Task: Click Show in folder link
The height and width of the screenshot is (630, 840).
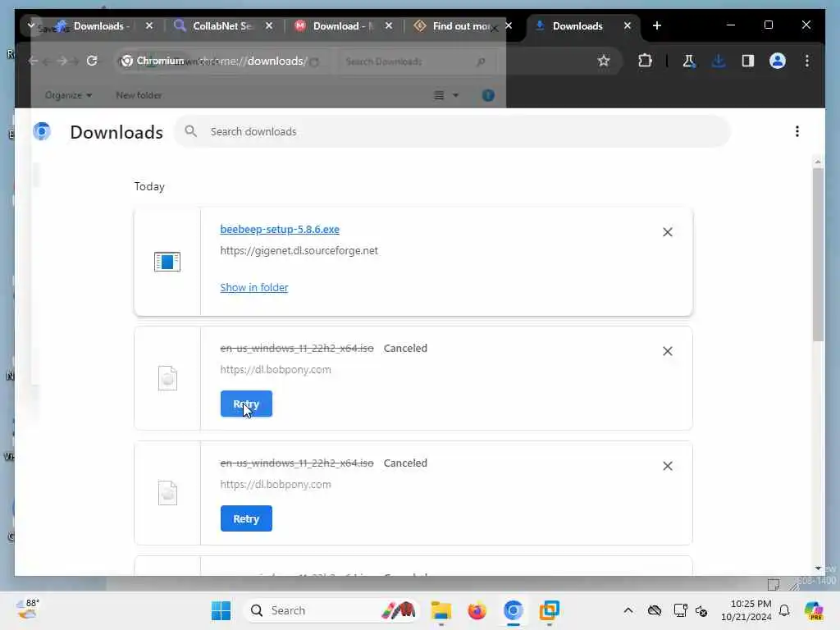Action: point(254,288)
